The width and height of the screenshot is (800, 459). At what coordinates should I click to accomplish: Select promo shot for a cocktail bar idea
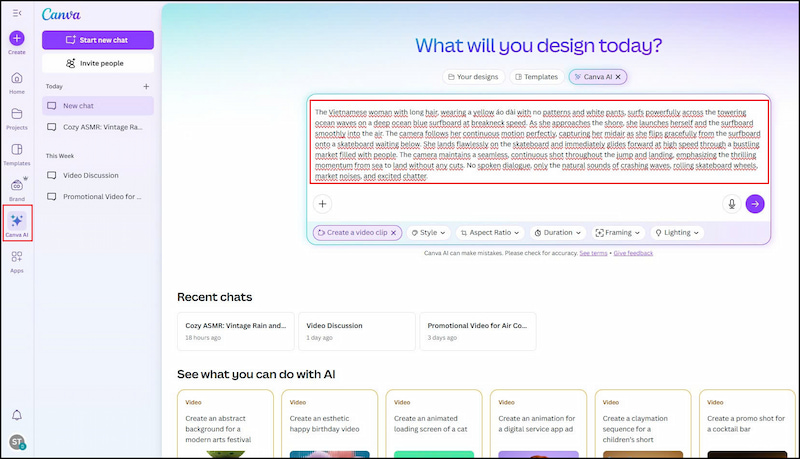point(747,423)
